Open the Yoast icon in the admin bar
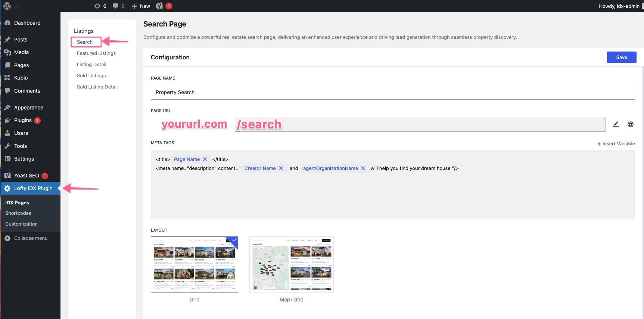Image resolution: width=644 pixels, height=319 pixels. click(x=159, y=6)
